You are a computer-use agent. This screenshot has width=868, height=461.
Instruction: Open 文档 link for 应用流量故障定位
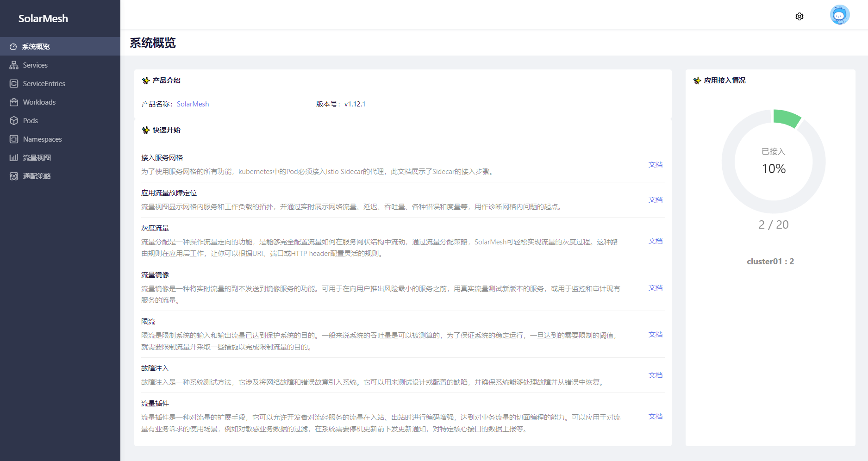point(656,200)
